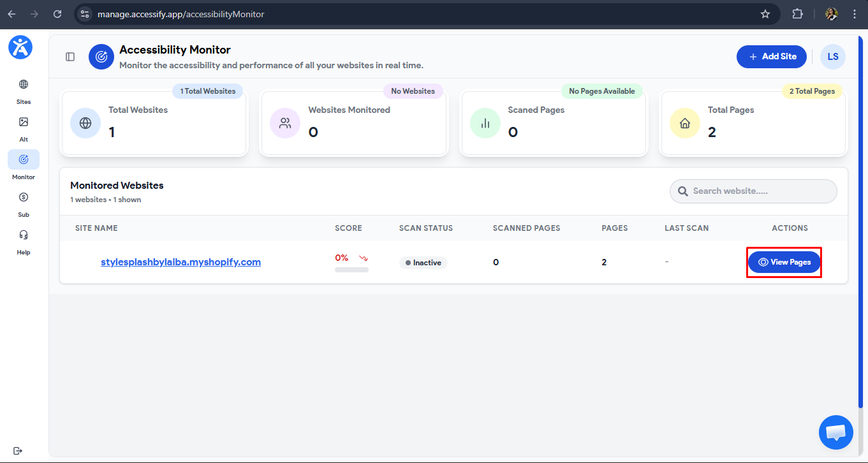Open the Help section from the sidebar

pos(23,239)
